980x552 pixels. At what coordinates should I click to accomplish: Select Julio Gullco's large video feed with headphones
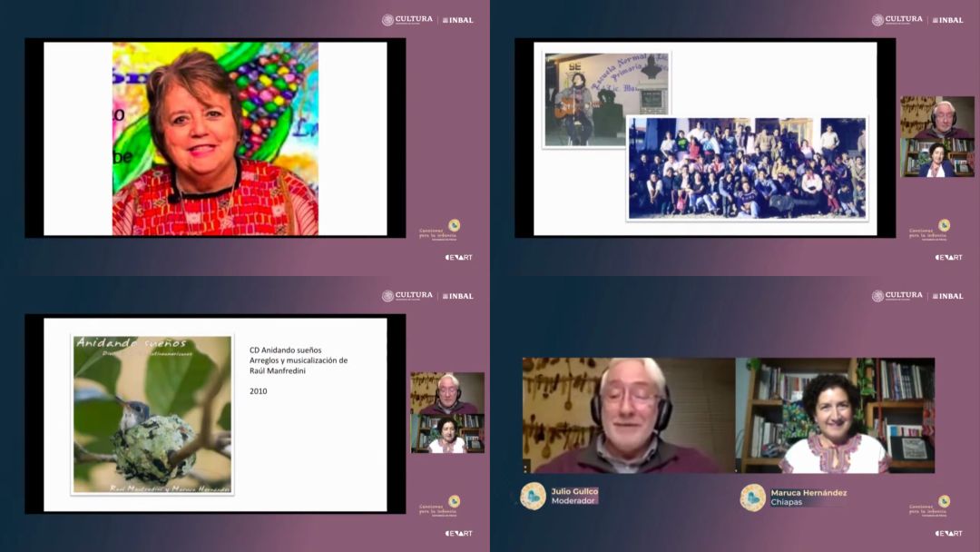(x=628, y=415)
